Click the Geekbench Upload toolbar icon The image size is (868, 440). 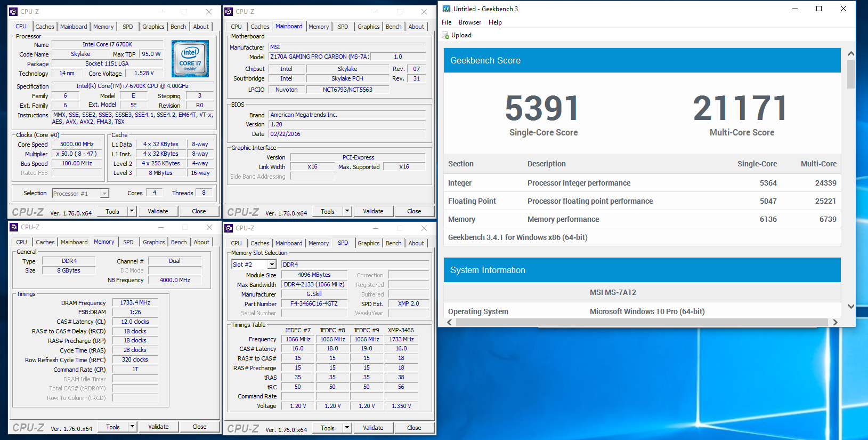coord(445,35)
